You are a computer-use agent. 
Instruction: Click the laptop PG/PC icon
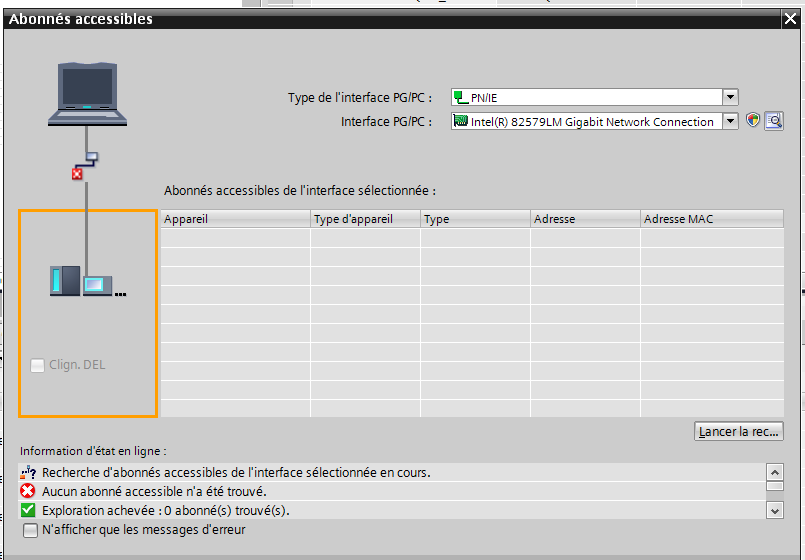pos(88,94)
